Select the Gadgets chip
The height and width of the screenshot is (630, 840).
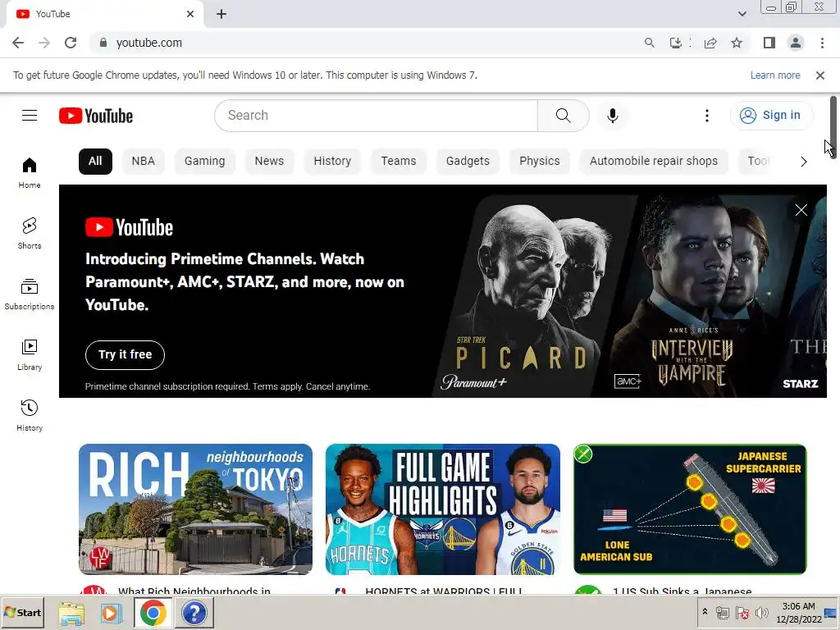[468, 162]
